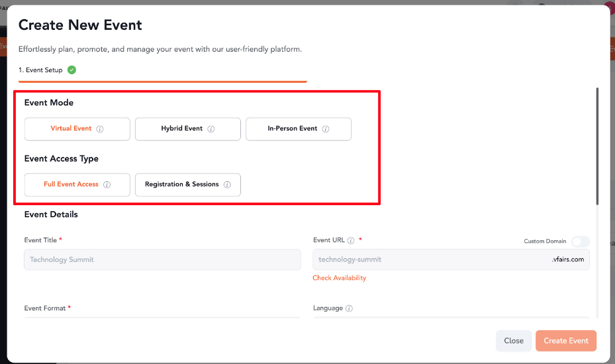Click info icon beside Virtual Event

(x=100, y=129)
